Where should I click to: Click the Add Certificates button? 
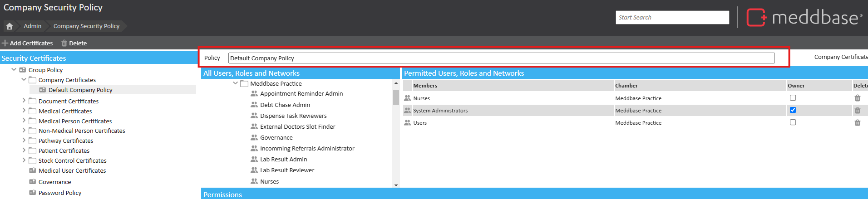(27, 43)
